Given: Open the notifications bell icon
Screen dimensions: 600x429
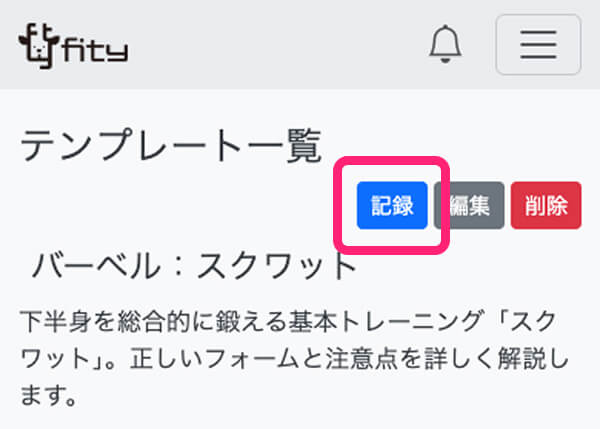Looking at the screenshot, I should pyautogui.click(x=445, y=44).
